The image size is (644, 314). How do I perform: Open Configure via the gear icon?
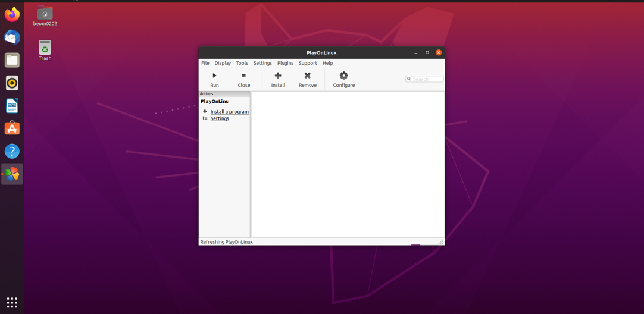[343, 76]
